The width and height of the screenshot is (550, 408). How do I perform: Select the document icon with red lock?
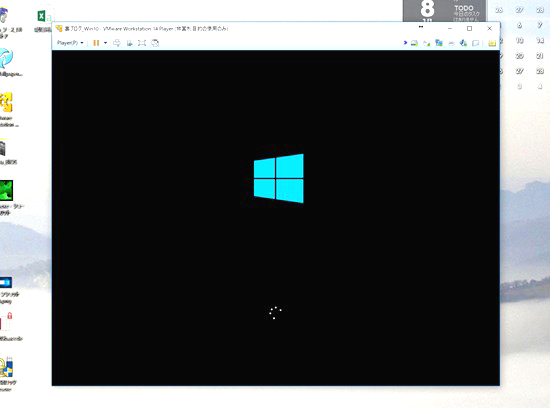pyautogui.click(x=6, y=322)
